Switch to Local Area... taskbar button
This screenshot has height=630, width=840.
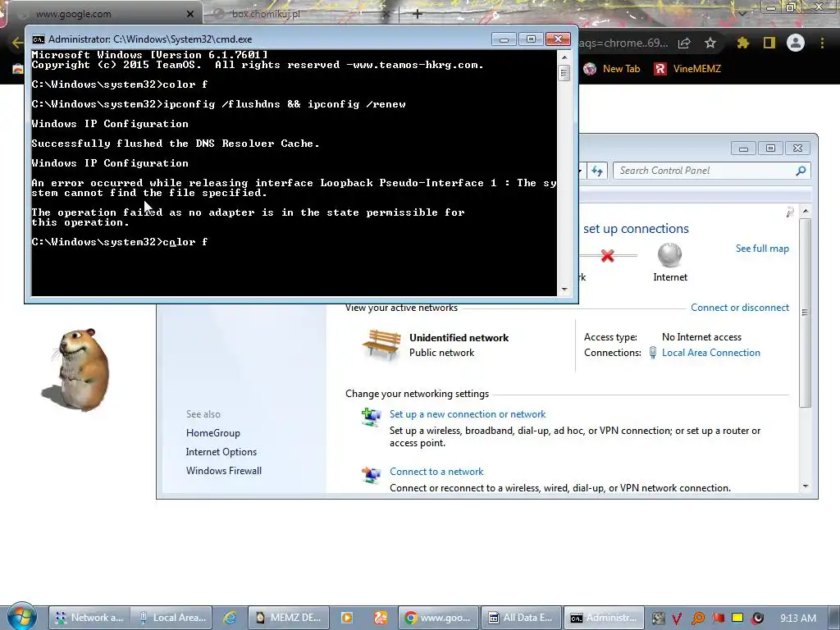pyautogui.click(x=171, y=618)
